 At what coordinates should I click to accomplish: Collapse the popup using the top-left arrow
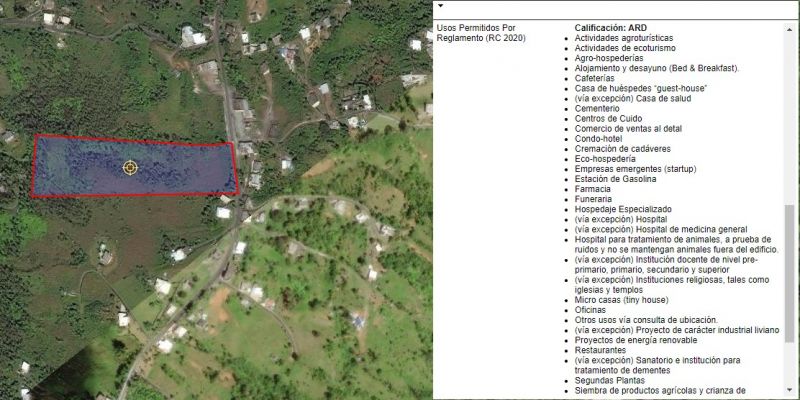(x=439, y=6)
